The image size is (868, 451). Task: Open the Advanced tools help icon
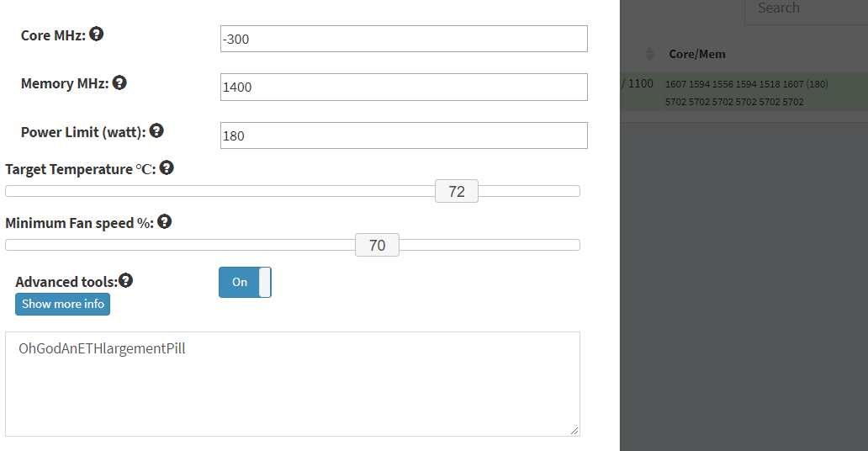(125, 280)
